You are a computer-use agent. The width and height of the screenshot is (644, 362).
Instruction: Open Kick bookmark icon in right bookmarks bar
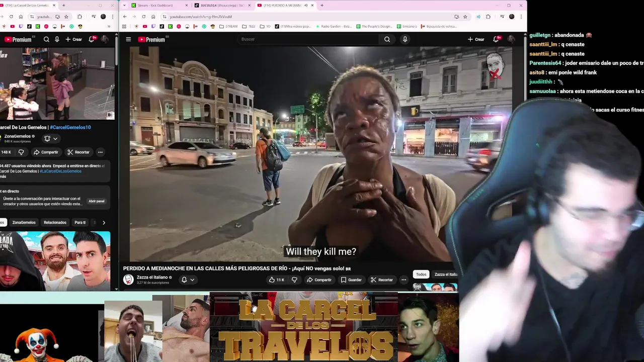pyautogui.click(x=171, y=26)
